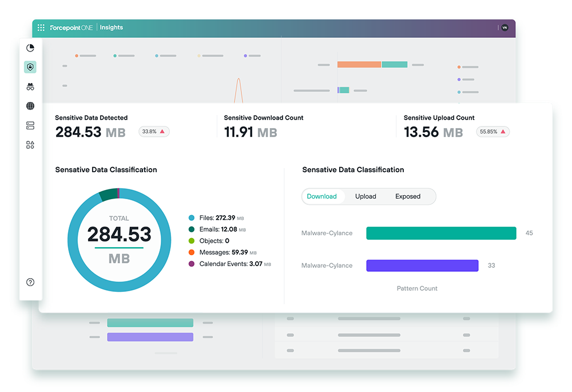Click the green Malware-Cylance bar with 45
The height and width of the screenshot is (392, 572).
coord(441,233)
